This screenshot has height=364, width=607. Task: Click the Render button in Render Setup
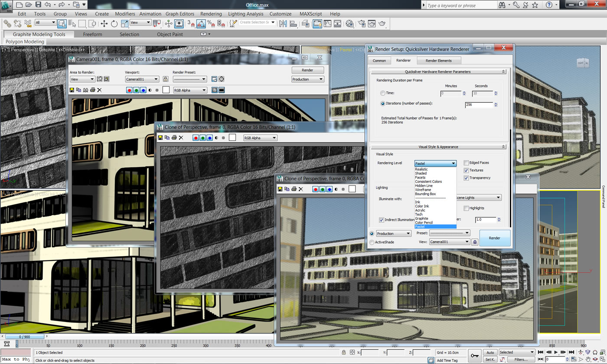[x=495, y=237]
